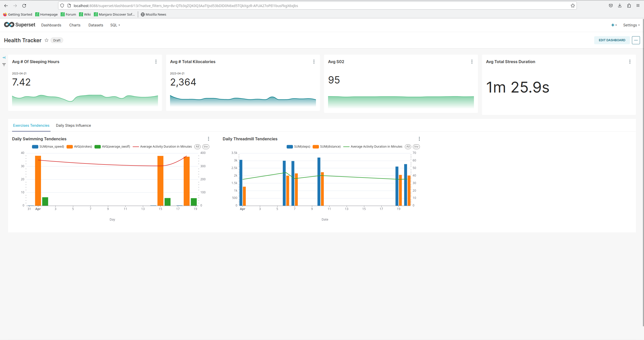
Task: Toggle the green AVG(average_swolf) legend swatch
Action: click(98, 147)
